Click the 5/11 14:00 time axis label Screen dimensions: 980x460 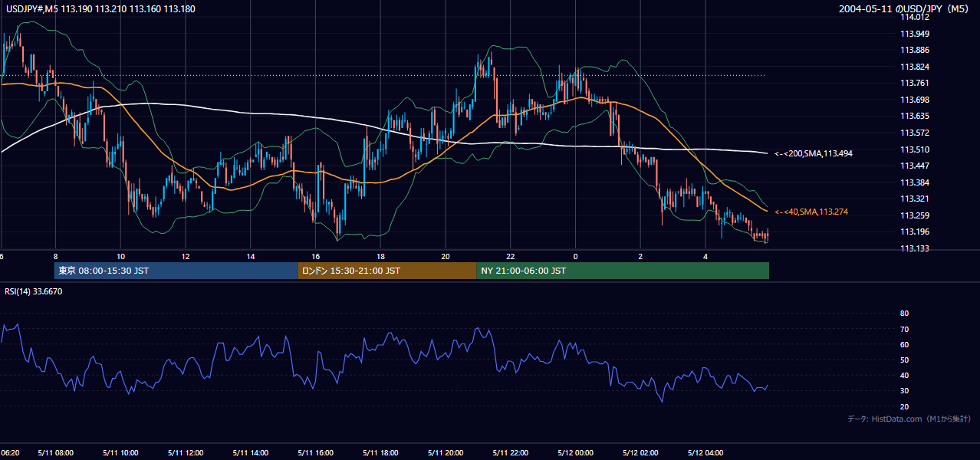pos(250,452)
